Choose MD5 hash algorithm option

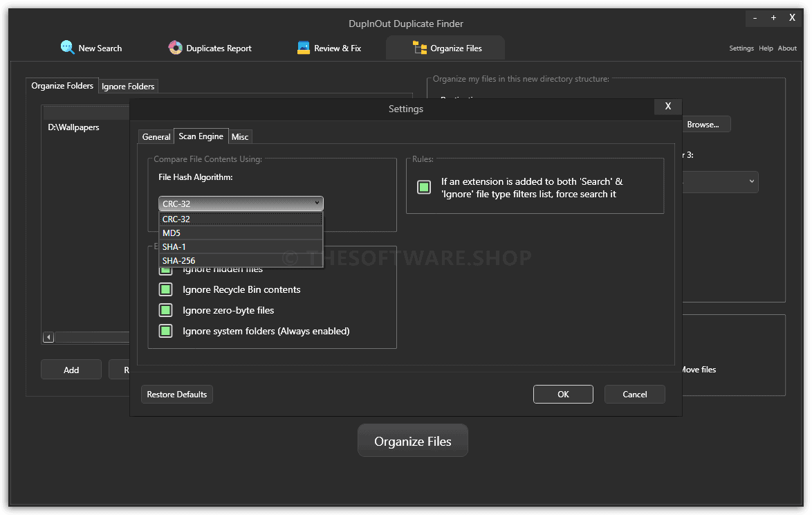(x=241, y=233)
